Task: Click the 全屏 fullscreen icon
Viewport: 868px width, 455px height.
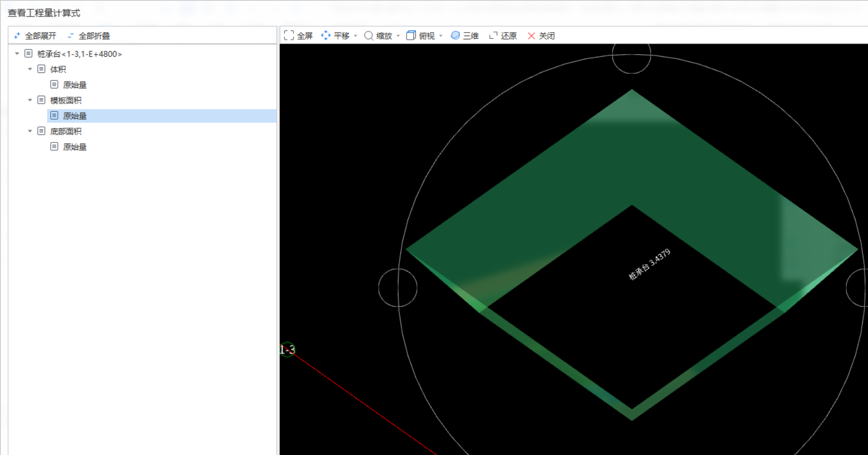Action: click(x=289, y=35)
